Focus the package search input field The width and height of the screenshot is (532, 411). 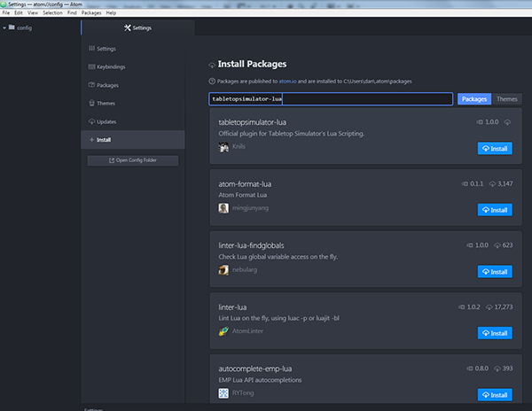tap(331, 99)
